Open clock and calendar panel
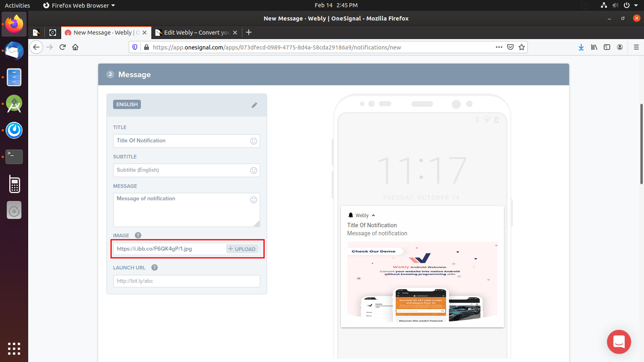The height and width of the screenshot is (362, 644). pos(336,5)
